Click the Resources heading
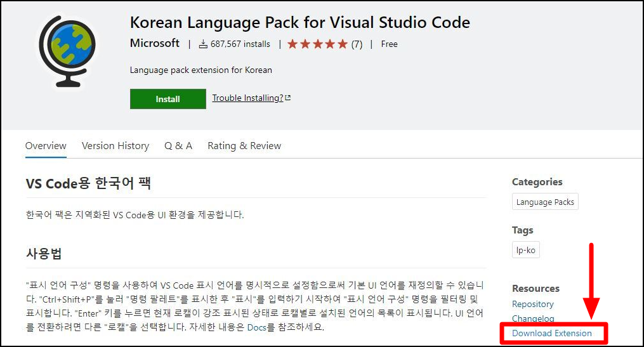Viewport: 644px width, 347px height. (536, 288)
